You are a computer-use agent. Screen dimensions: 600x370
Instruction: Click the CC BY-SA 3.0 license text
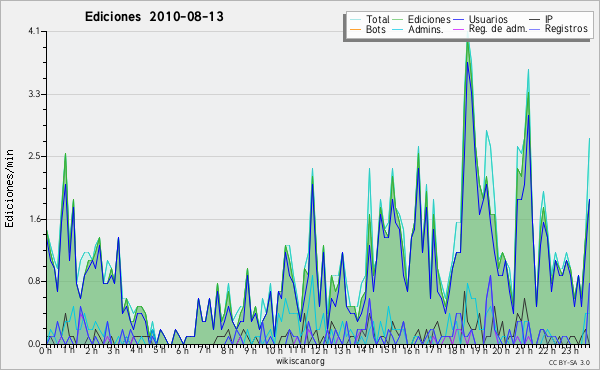569,363
